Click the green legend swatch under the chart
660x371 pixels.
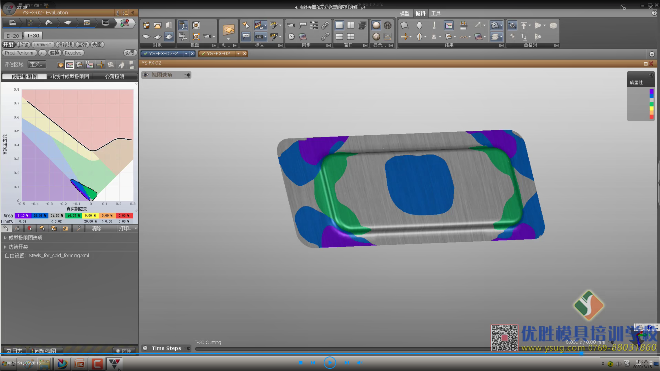[x=73, y=216]
